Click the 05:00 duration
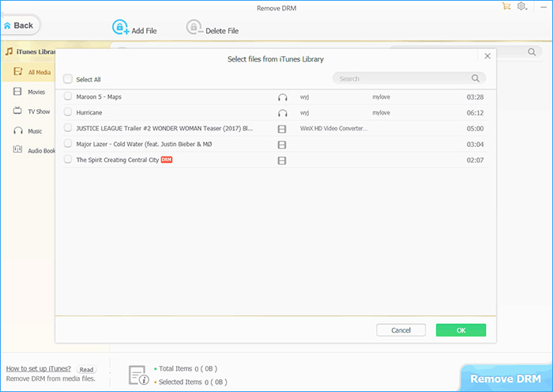 click(x=475, y=129)
